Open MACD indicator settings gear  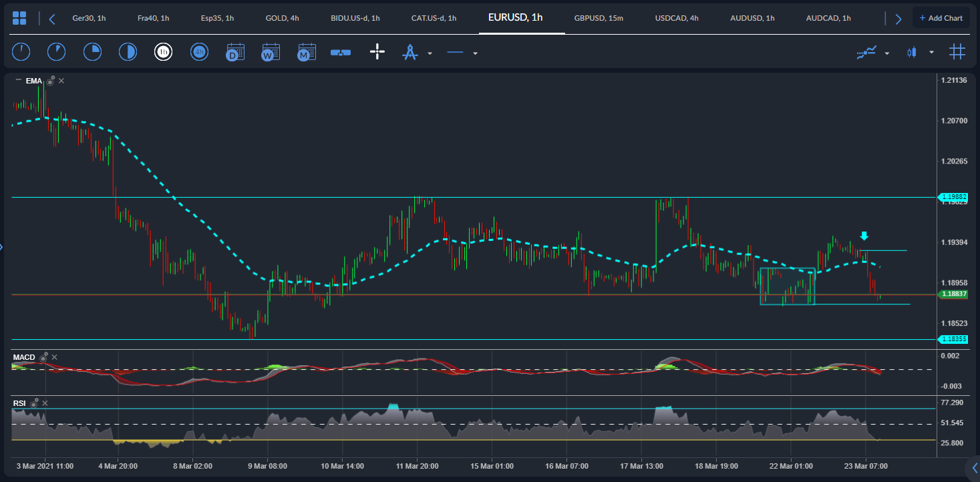[x=43, y=357]
